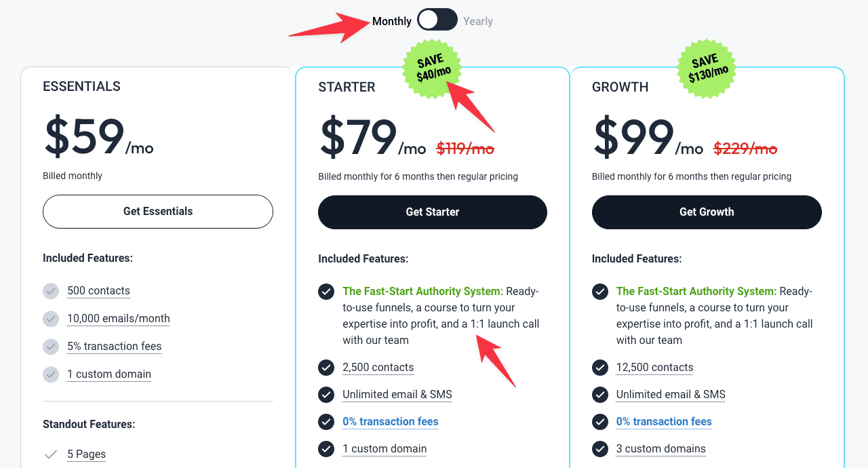The width and height of the screenshot is (868, 468).
Task: Open the 10,000 emails/month link
Action: click(x=118, y=318)
